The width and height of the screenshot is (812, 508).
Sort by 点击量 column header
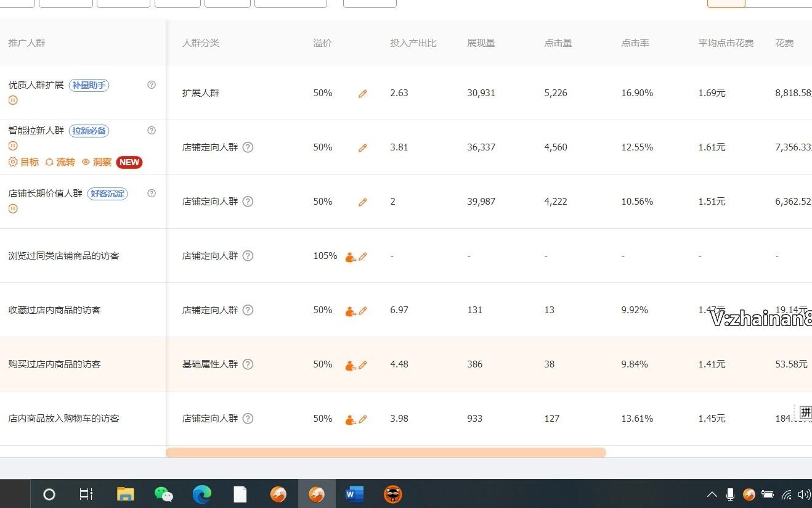click(558, 43)
